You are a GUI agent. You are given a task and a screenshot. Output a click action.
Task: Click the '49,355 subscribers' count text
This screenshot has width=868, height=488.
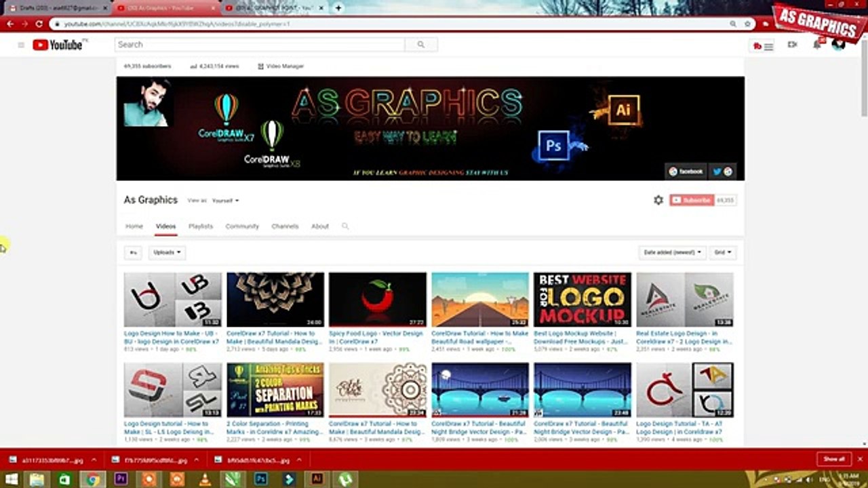tap(147, 66)
